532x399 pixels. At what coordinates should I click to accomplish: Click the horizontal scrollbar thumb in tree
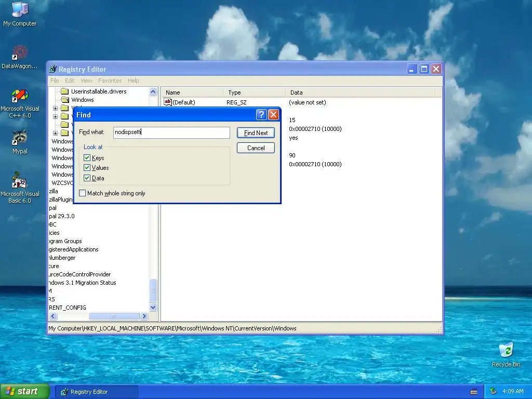click(x=114, y=316)
